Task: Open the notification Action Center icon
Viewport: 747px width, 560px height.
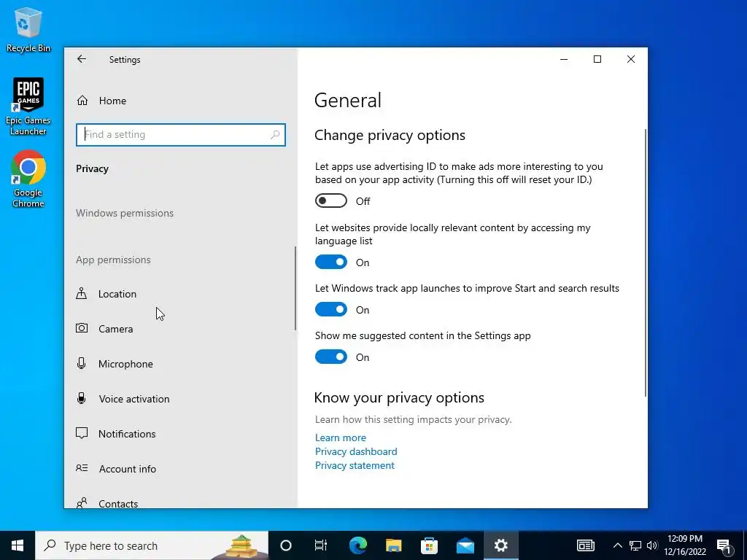Action: (x=724, y=545)
